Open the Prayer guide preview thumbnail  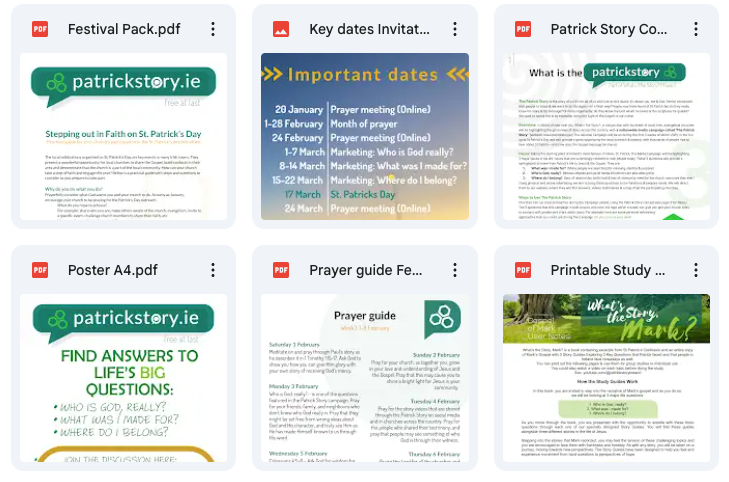tap(365, 378)
